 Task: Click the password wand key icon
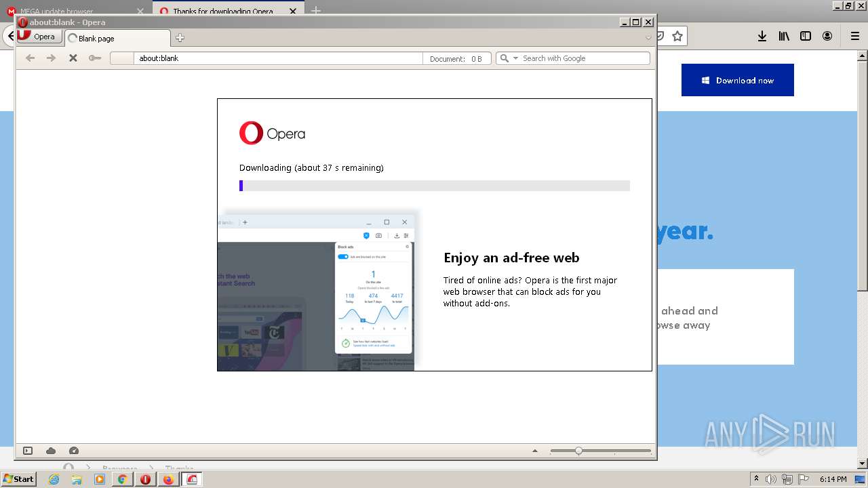click(x=95, y=58)
